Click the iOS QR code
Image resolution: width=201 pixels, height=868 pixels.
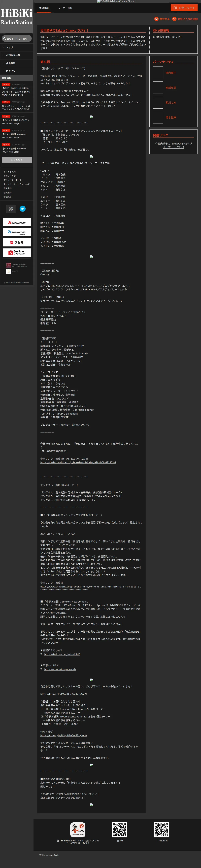120,830
